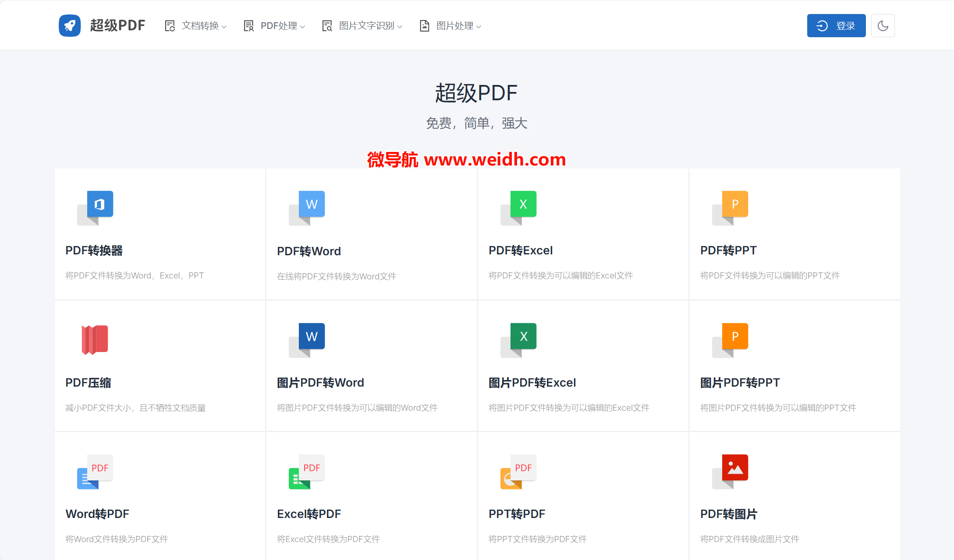Click the large 超级PDF page heading
The height and width of the screenshot is (560, 954).
(x=476, y=93)
